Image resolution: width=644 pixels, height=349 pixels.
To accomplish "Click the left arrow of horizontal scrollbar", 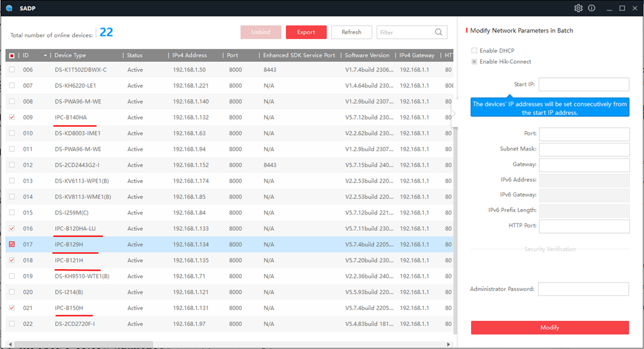I will tap(11, 344).
